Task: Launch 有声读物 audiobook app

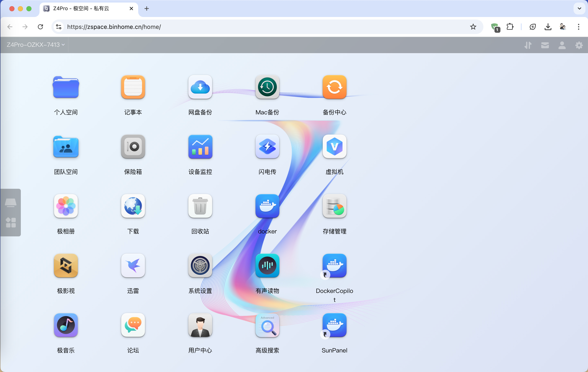Action: pos(267,266)
